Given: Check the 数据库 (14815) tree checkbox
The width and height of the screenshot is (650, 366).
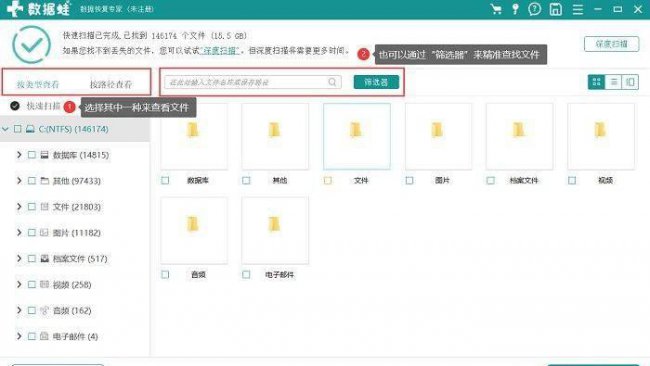Looking at the screenshot, I should [x=32, y=155].
